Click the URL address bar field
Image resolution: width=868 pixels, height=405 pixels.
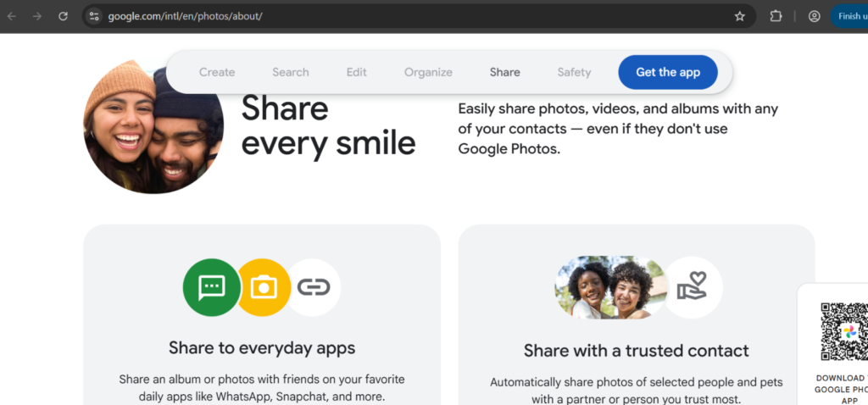(x=407, y=16)
